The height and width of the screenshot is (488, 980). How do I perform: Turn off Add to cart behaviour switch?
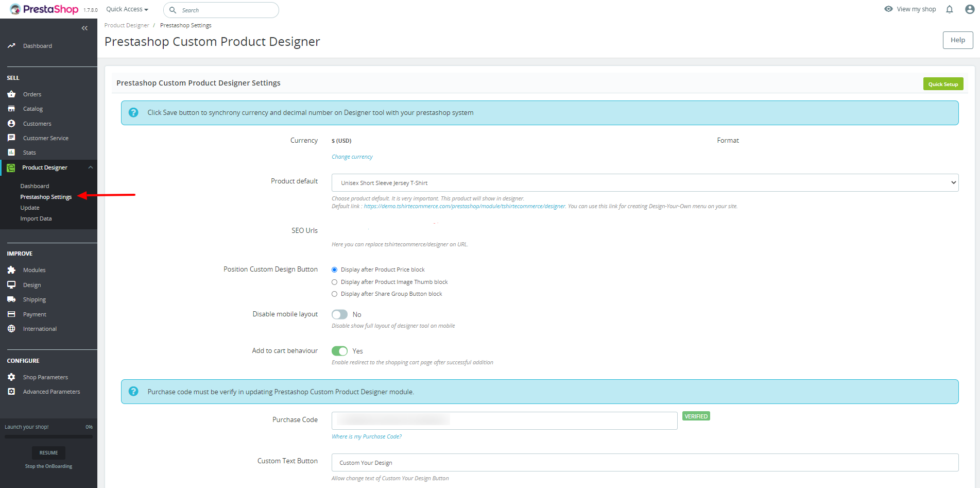[339, 351]
